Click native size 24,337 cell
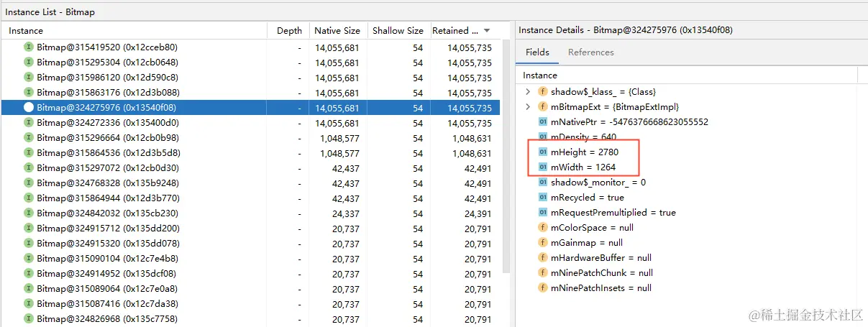Screen dimensions: 868x327 coord(345,213)
